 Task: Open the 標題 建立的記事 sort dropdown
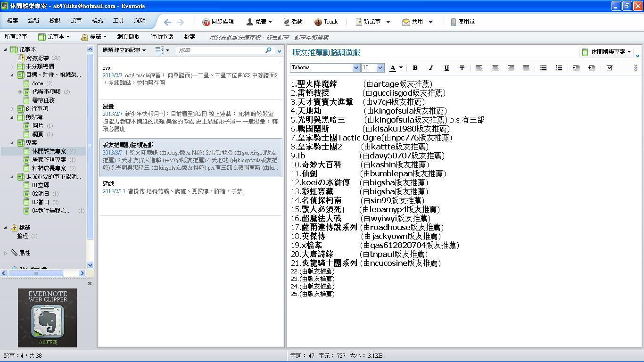point(124,50)
